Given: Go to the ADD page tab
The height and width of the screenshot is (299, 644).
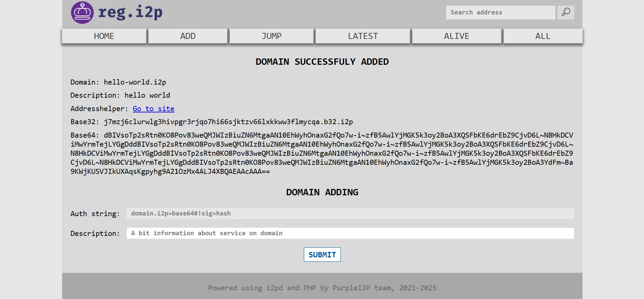Looking at the screenshot, I should pyautogui.click(x=188, y=36).
